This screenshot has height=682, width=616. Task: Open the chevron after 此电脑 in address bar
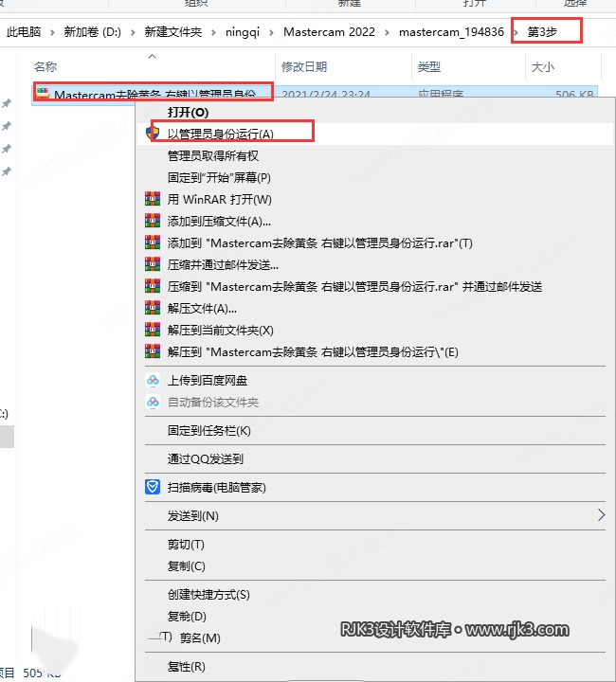tap(52, 32)
